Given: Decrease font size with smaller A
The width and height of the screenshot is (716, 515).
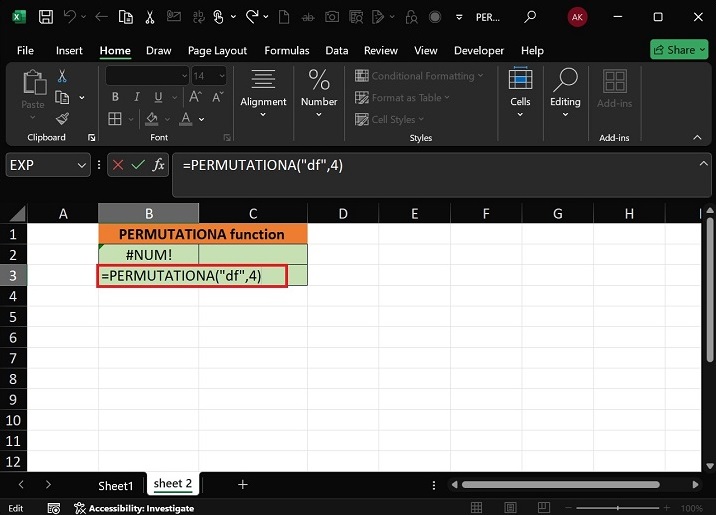Looking at the screenshot, I should pyautogui.click(x=217, y=97).
